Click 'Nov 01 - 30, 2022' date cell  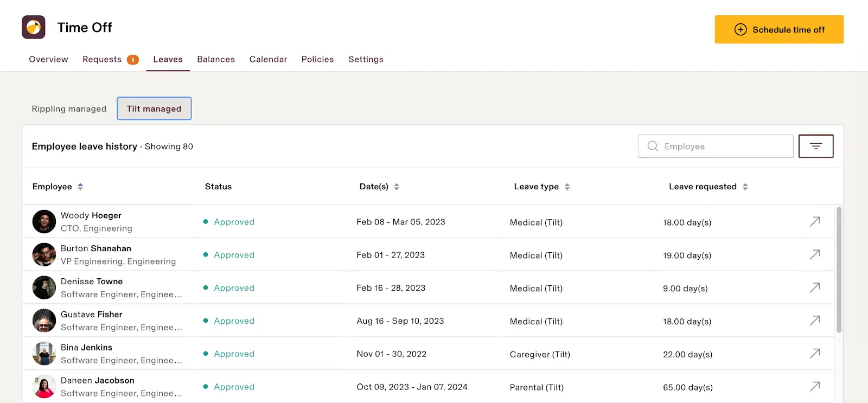point(392,354)
